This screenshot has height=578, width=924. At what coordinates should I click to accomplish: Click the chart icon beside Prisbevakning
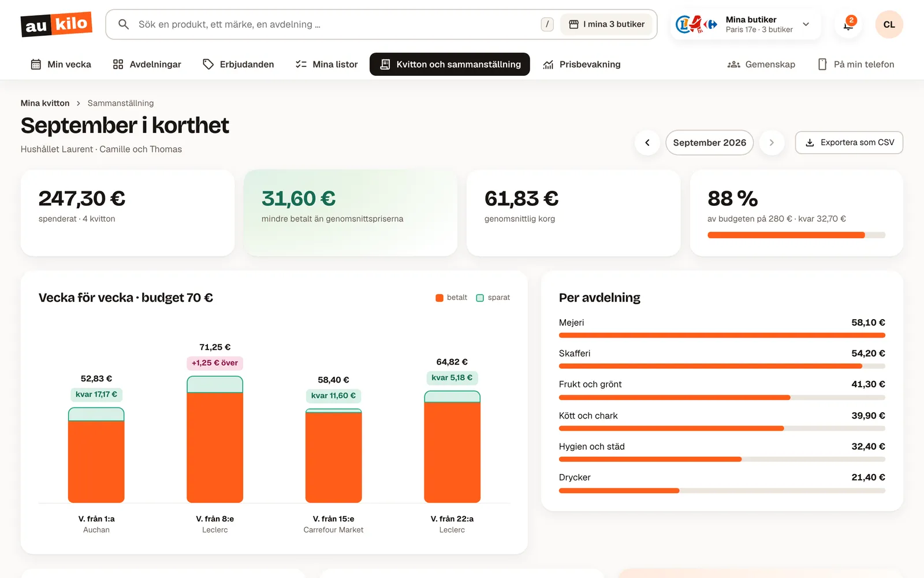548,64
